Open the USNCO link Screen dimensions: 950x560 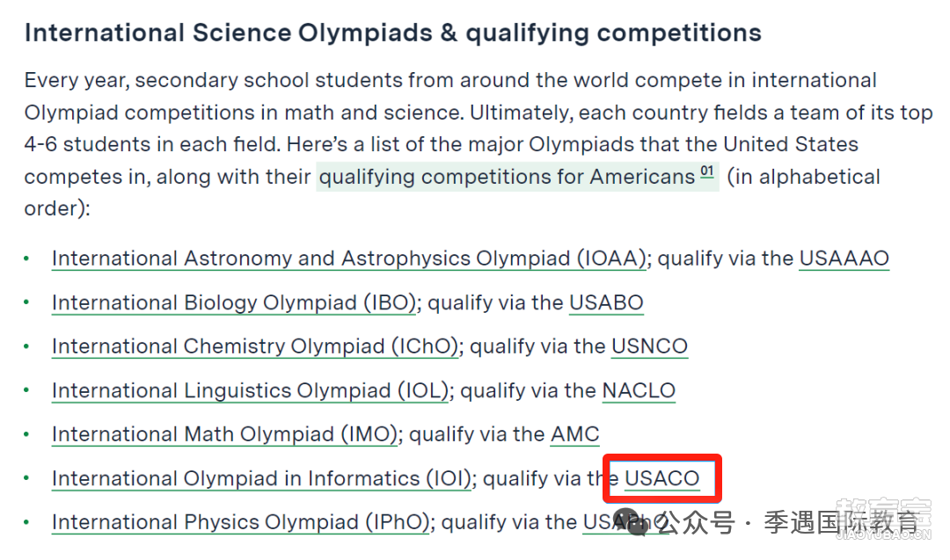click(649, 346)
